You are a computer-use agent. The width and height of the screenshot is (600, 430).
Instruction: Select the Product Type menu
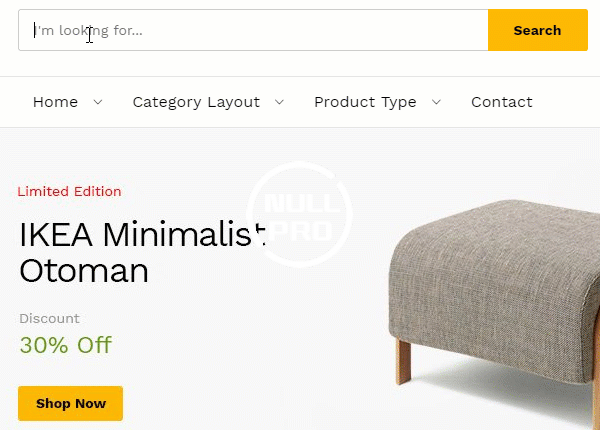click(365, 102)
